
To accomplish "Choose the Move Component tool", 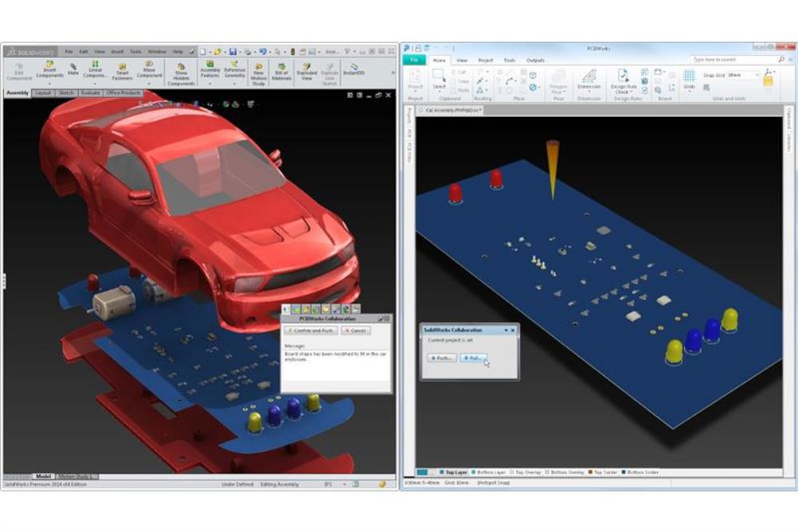I will 149,68.
